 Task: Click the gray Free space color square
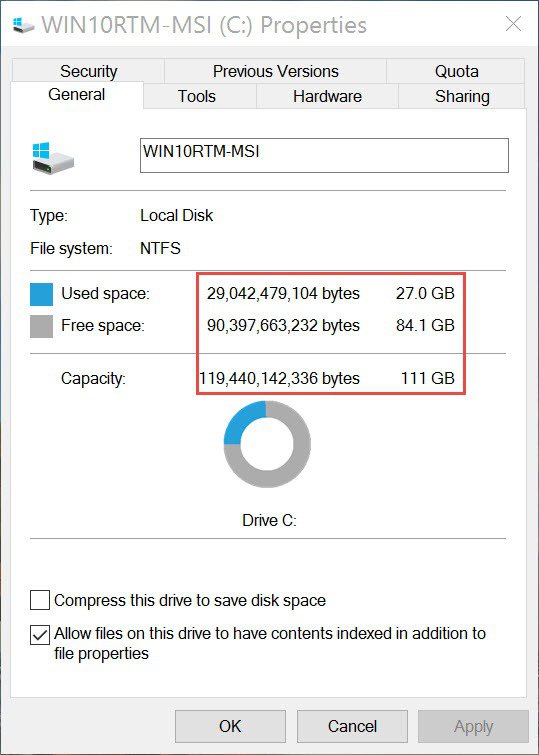(x=41, y=326)
